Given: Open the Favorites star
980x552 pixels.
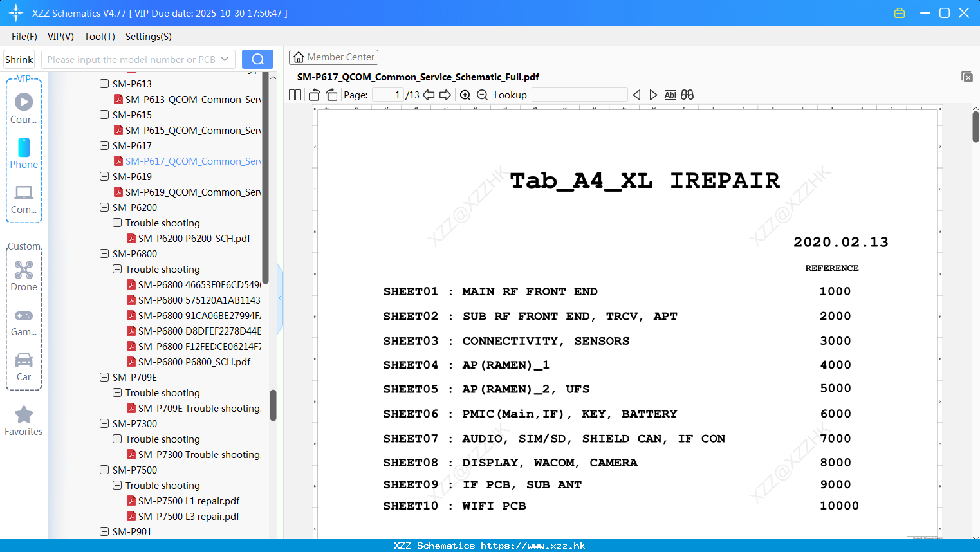Looking at the screenshot, I should point(24,421).
